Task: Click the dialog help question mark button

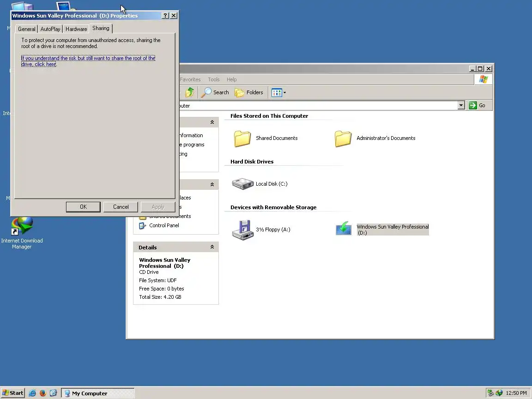Action: click(x=165, y=16)
